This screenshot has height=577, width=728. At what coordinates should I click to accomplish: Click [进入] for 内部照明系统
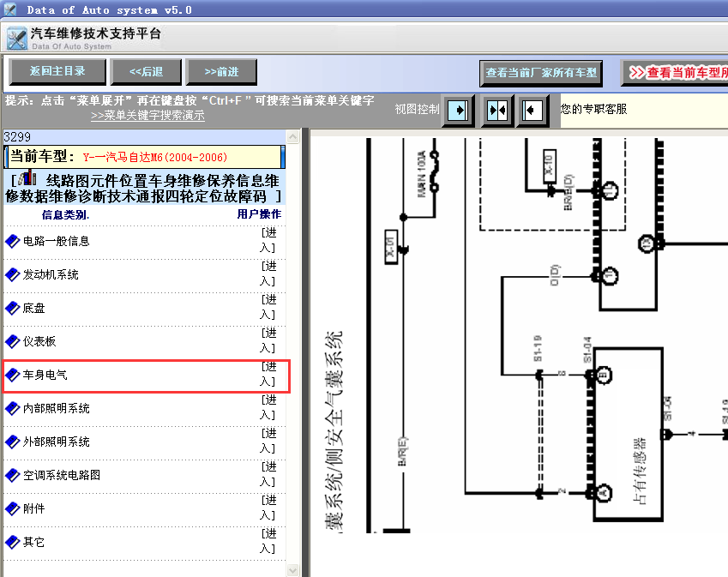(x=268, y=407)
